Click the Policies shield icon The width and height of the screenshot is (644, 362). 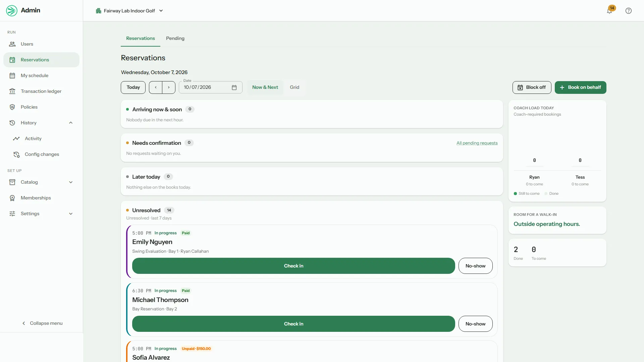click(12, 107)
